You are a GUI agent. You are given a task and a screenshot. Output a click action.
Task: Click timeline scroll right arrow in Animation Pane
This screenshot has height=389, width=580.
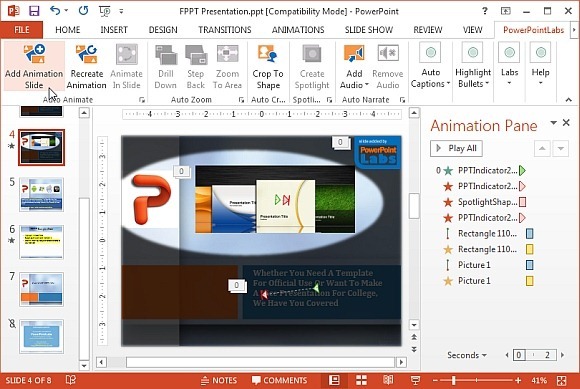563,355
